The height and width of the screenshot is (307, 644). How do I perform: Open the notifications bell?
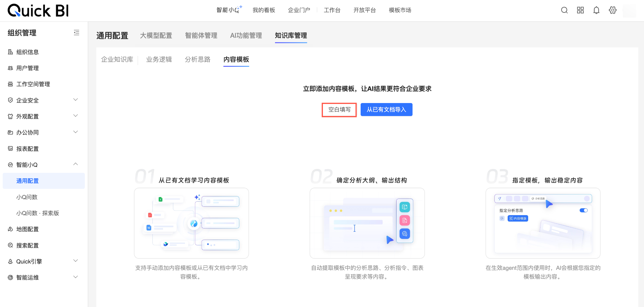596,10
